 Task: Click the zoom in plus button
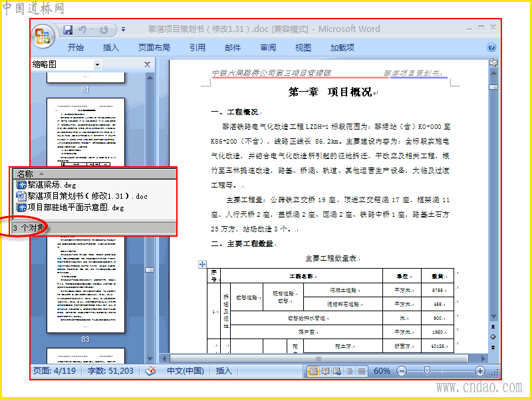[479, 371]
